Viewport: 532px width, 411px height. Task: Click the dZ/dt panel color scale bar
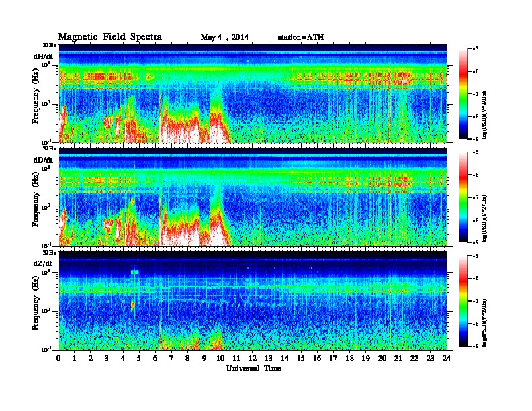463,300
